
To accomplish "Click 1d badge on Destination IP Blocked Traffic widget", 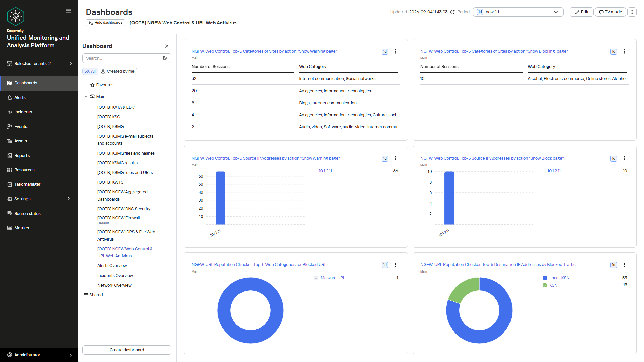I will (x=613, y=265).
